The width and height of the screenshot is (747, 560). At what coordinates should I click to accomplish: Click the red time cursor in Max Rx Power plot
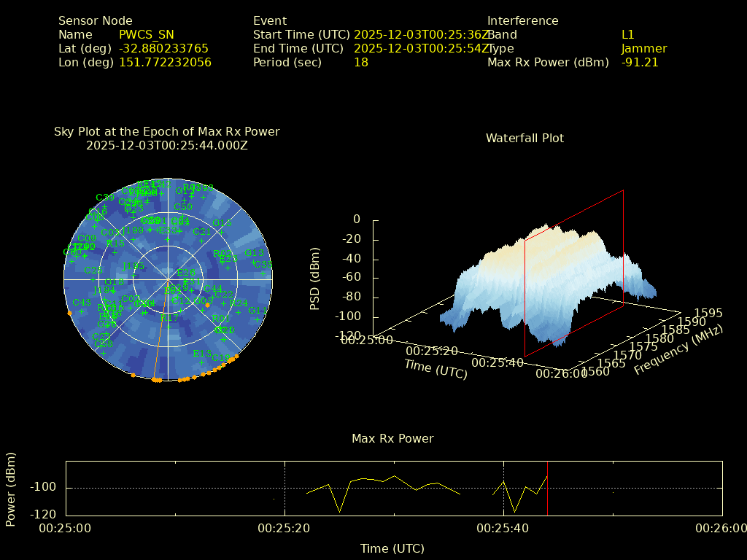pos(547,488)
